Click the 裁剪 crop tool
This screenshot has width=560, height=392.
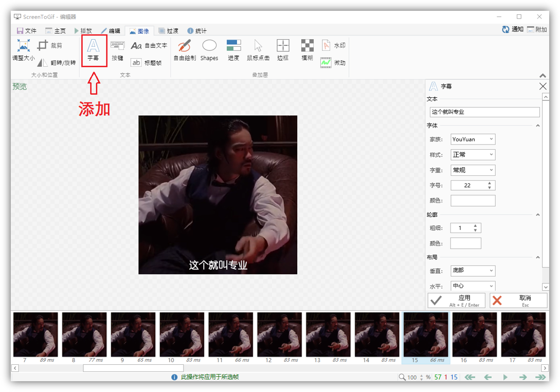tap(50, 45)
